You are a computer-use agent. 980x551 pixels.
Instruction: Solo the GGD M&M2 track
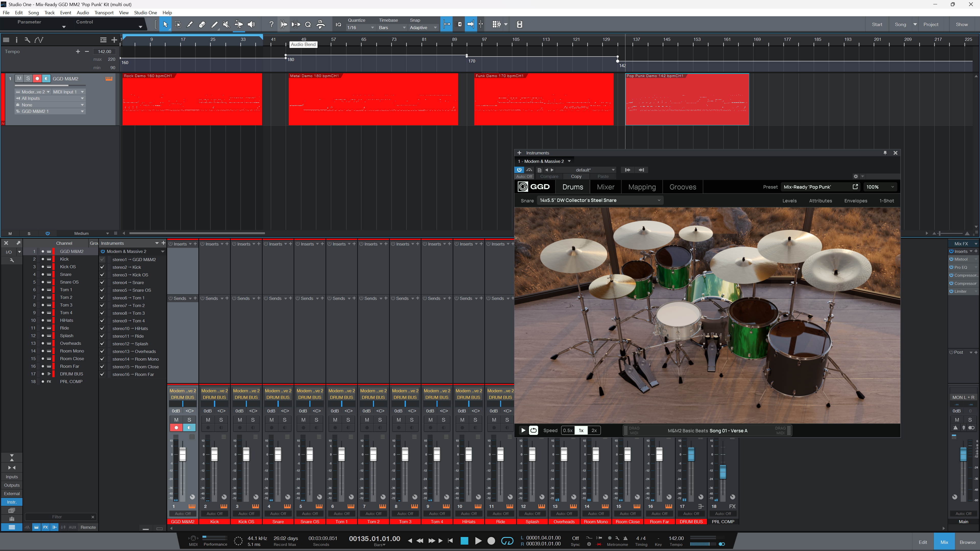[28, 79]
